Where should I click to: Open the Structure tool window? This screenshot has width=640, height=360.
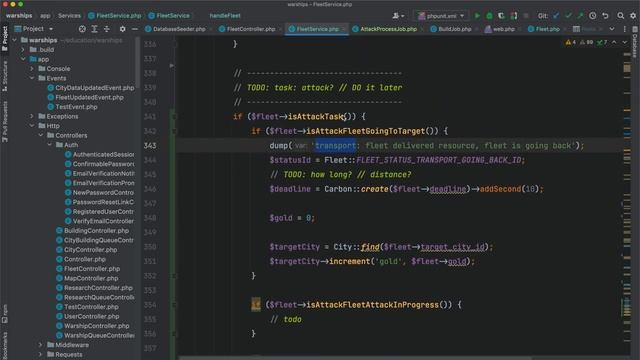point(4,76)
